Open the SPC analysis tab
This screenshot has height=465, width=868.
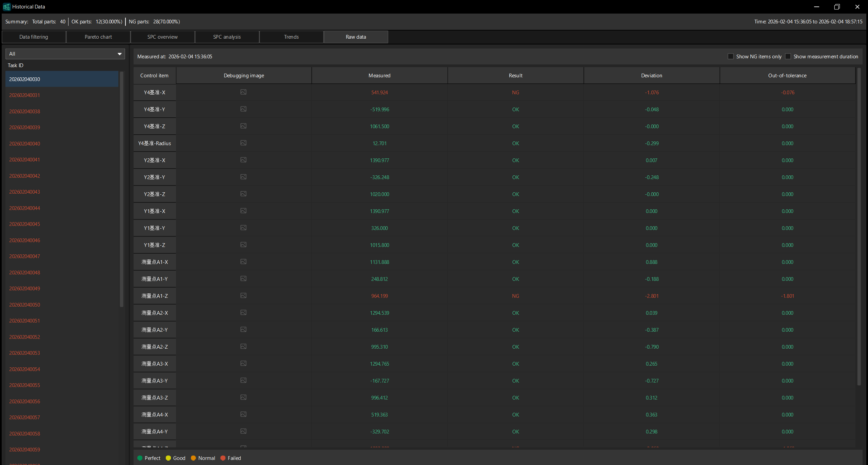pyautogui.click(x=226, y=37)
